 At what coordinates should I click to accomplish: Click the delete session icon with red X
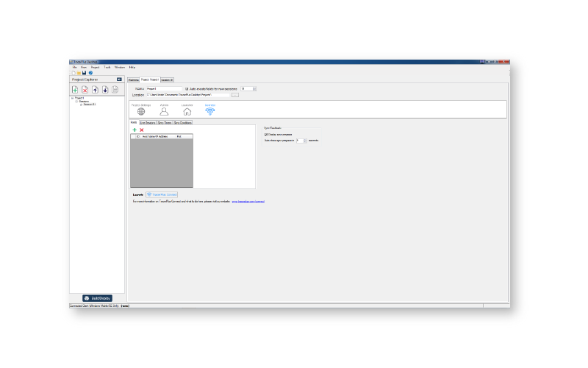[x=85, y=90]
